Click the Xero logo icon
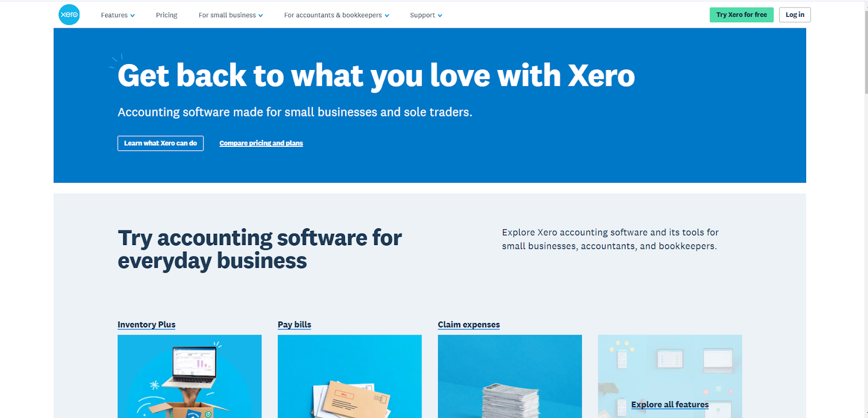Viewport: 868px width, 418px height. tap(69, 15)
